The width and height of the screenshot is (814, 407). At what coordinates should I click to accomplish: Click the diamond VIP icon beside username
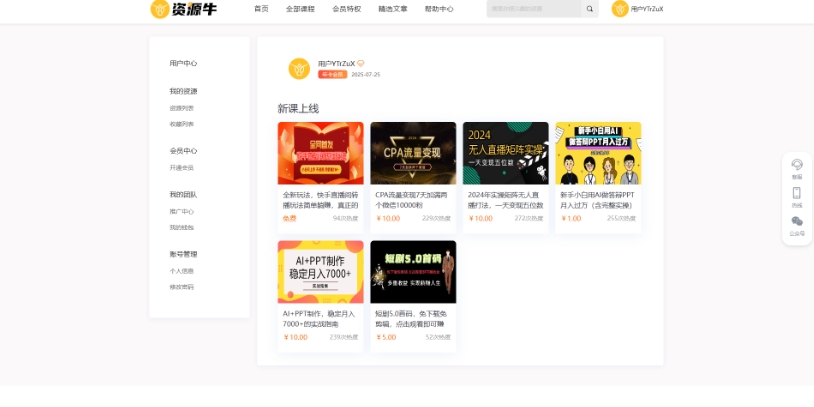pos(361,63)
